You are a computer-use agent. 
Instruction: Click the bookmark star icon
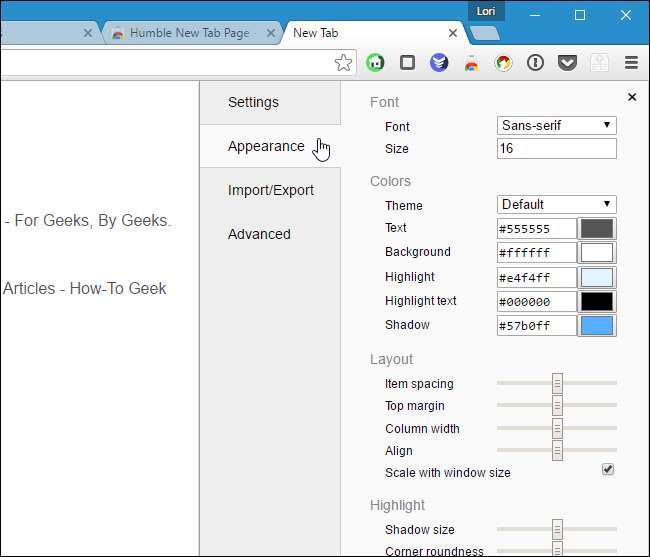343,63
